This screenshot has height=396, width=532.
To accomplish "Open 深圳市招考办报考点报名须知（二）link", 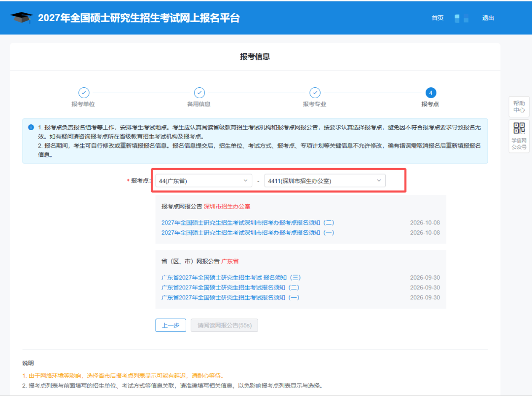I will pyautogui.click(x=248, y=223).
